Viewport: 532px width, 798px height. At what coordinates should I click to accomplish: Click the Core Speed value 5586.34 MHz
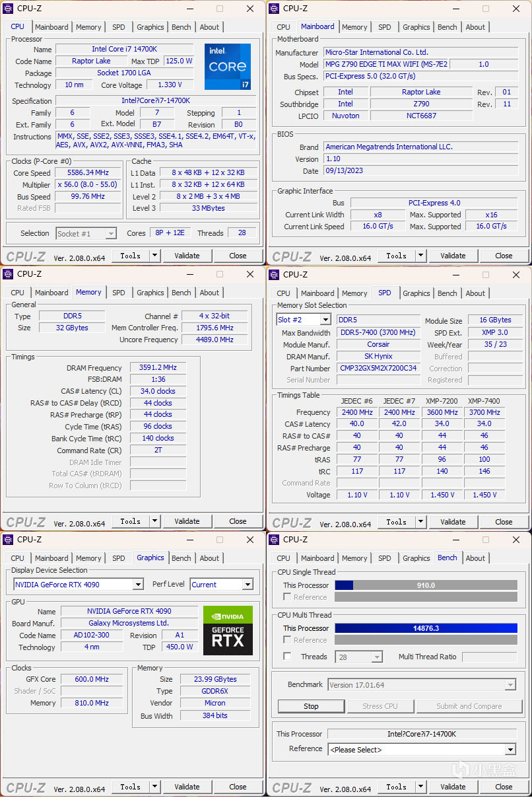(x=88, y=173)
